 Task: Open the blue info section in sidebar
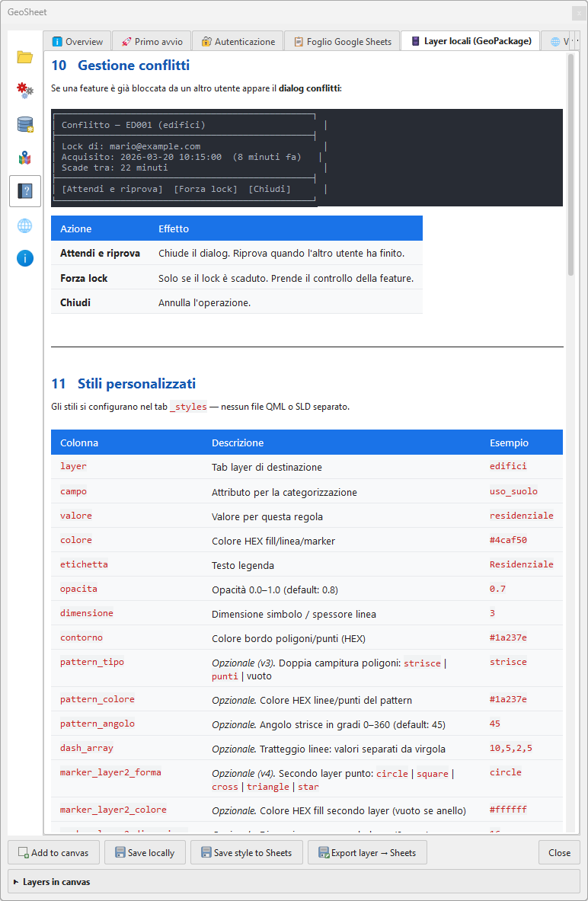(x=24, y=259)
